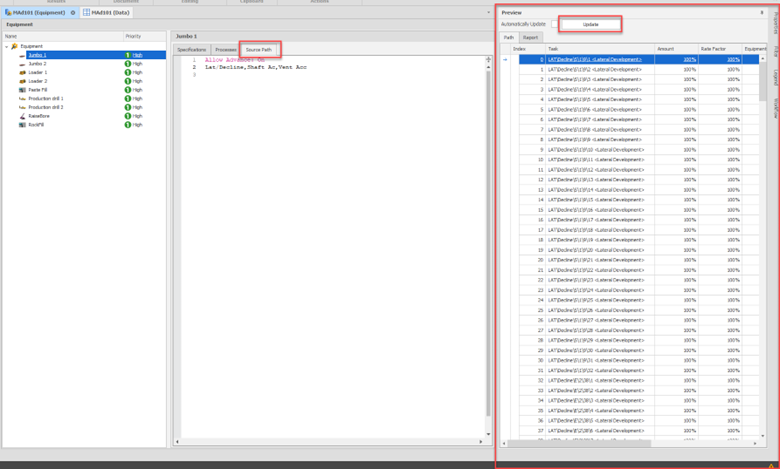This screenshot has height=469, width=780.
Task: Click the Loader 1 equipment icon
Action: coord(21,72)
